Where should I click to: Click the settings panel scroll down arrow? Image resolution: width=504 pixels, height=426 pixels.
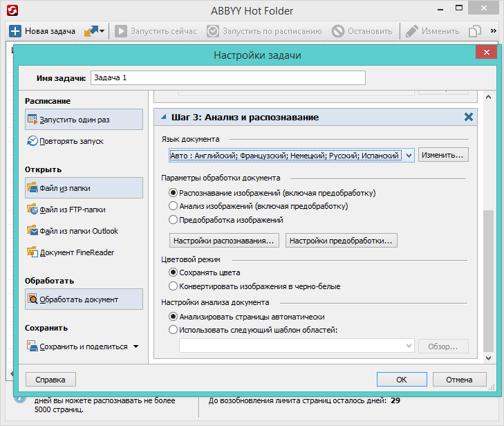click(x=488, y=358)
